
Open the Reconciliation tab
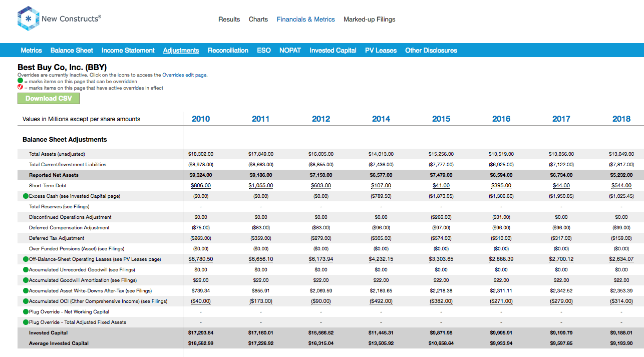228,51
